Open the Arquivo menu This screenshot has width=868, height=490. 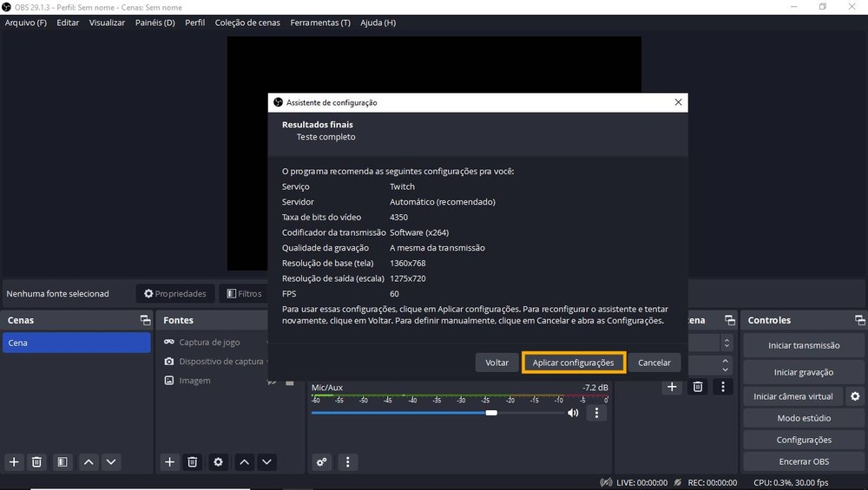pos(25,23)
